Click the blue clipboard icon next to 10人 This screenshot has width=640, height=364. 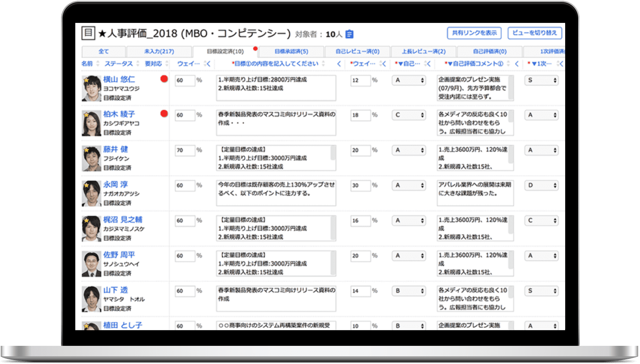[349, 34]
